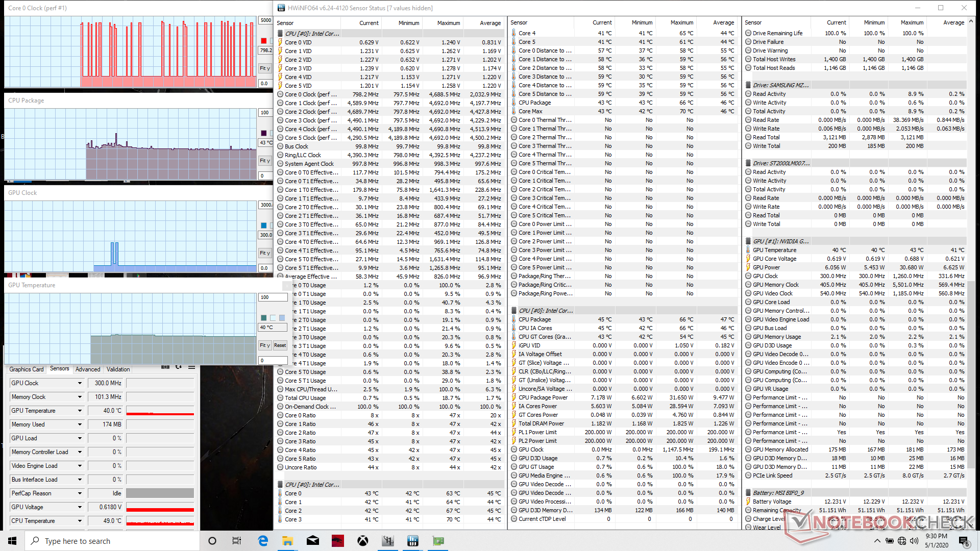Screen dimensions: 980x551
Task: Open the Mail app on the taskbar
Action: coord(313,541)
